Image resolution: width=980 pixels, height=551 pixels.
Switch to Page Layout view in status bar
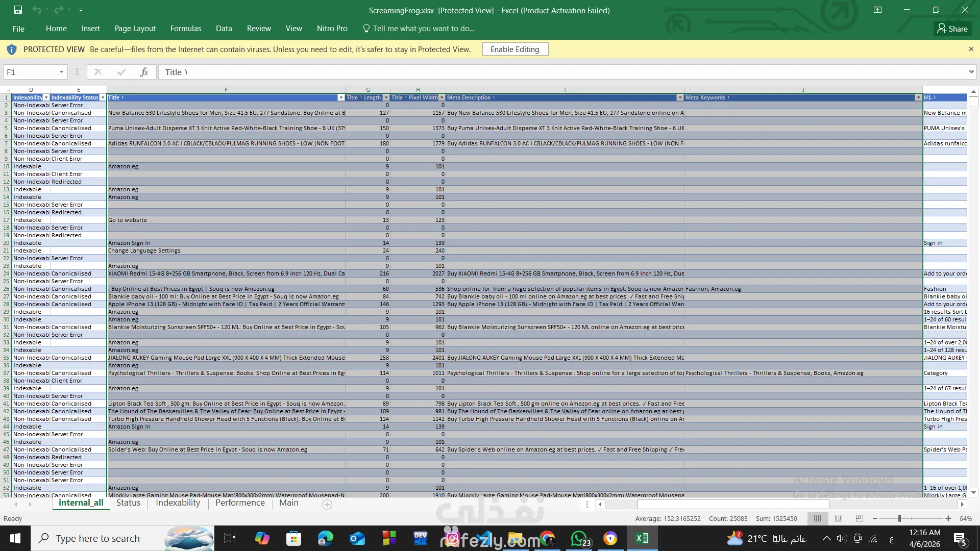[x=839, y=518]
